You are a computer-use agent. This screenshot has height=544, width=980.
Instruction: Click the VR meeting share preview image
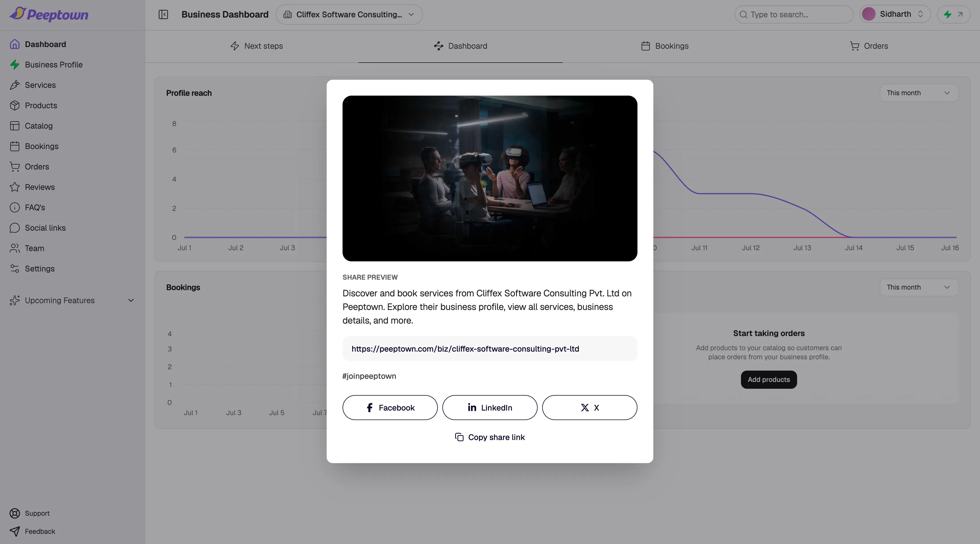(x=490, y=178)
